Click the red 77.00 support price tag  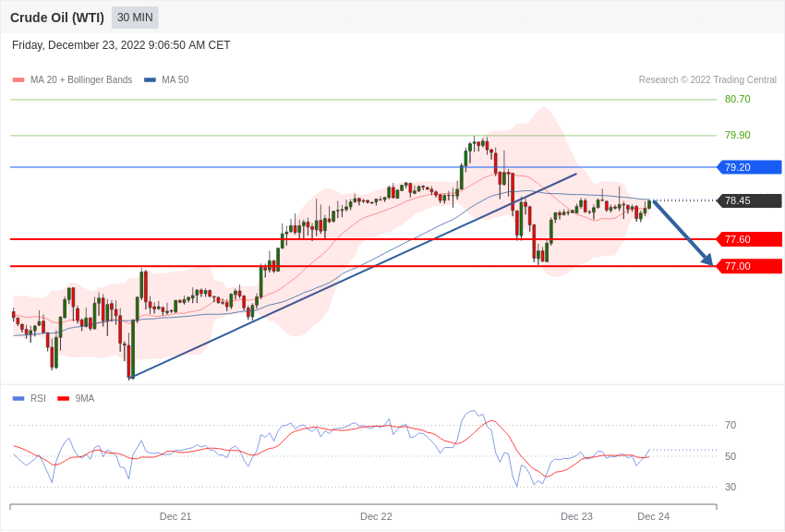tap(750, 266)
